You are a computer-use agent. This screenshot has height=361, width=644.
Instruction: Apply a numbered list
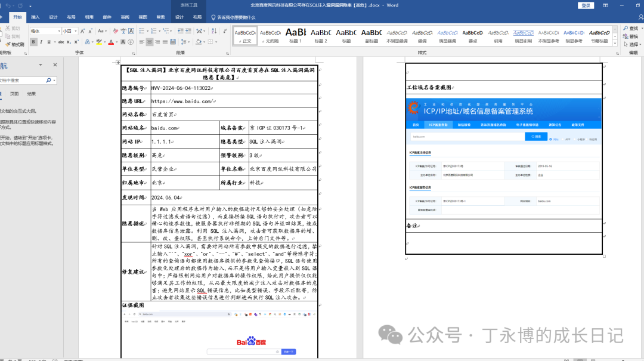[154, 31]
